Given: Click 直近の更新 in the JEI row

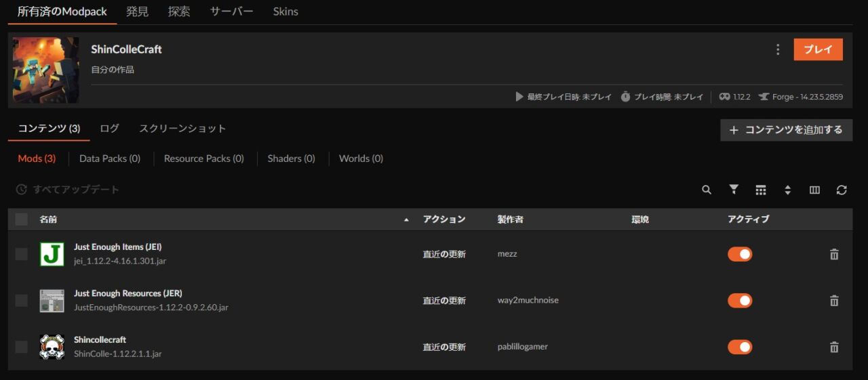Looking at the screenshot, I should click(444, 255).
